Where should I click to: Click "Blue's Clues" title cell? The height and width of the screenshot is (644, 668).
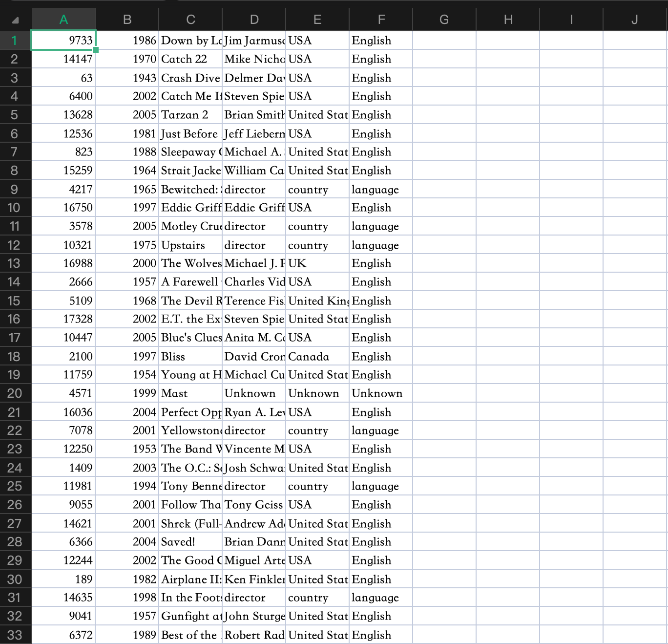(190, 338)
